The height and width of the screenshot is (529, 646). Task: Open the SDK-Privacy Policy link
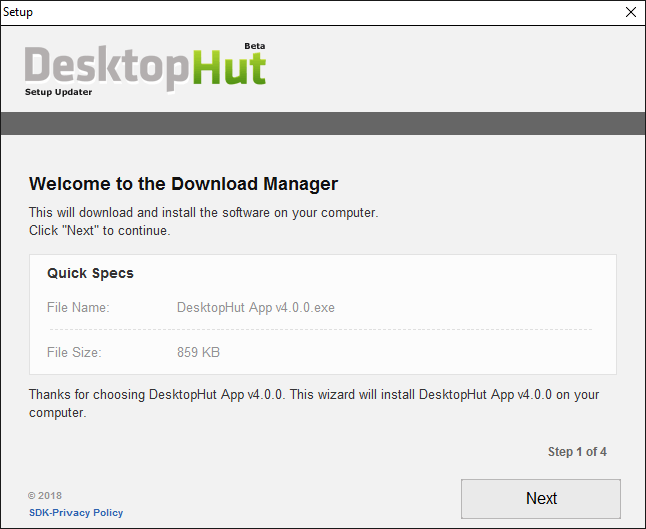(76, 513)
